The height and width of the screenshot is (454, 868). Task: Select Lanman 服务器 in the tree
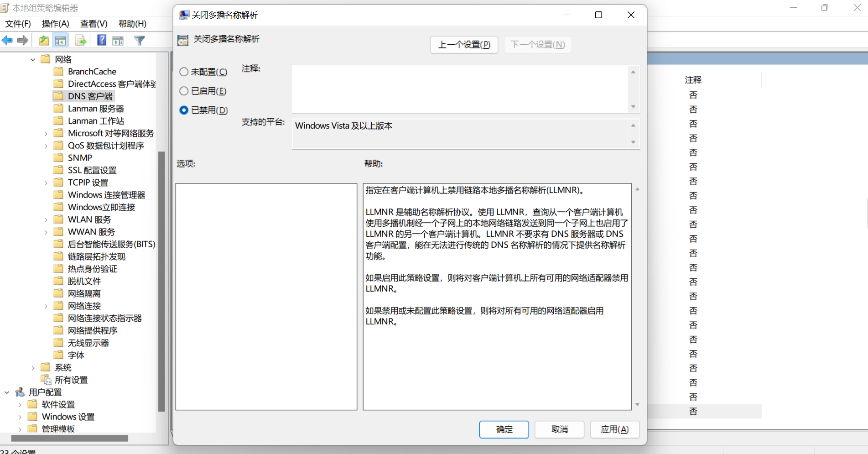click(96, 109)
